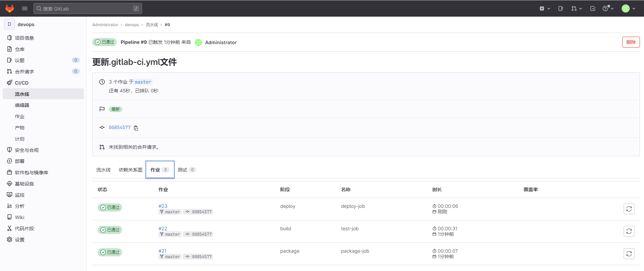The image size is (644, 271).
Task: Open the user avatar dropdown
Action: coord(628,8)
